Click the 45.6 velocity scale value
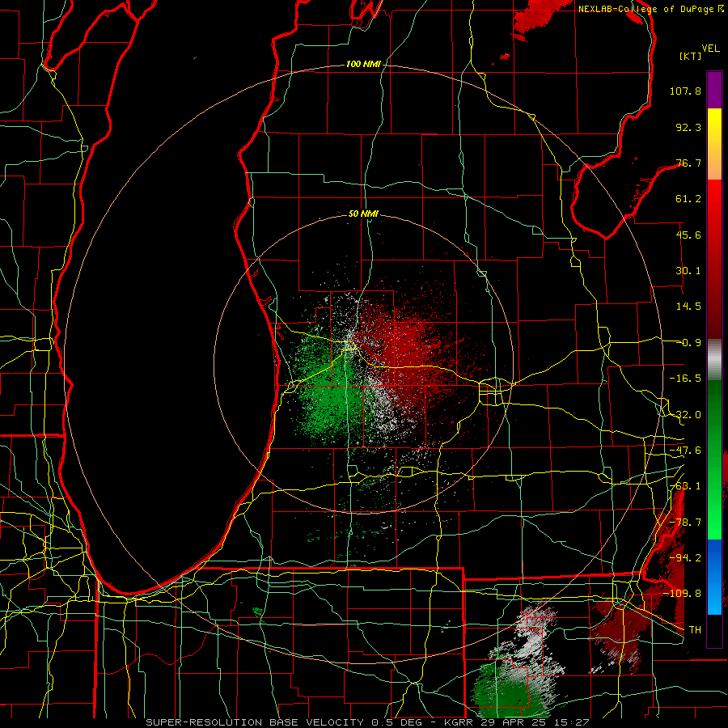Screen dimensions: 728x728 pyautogui.click(x=688, y=235)
